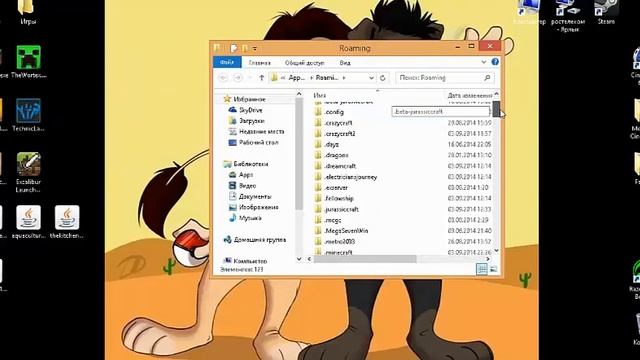Open the Minecraft creeper desktop shortcut
The height and width of the screenshot is (360, 640).
(28, 62)
